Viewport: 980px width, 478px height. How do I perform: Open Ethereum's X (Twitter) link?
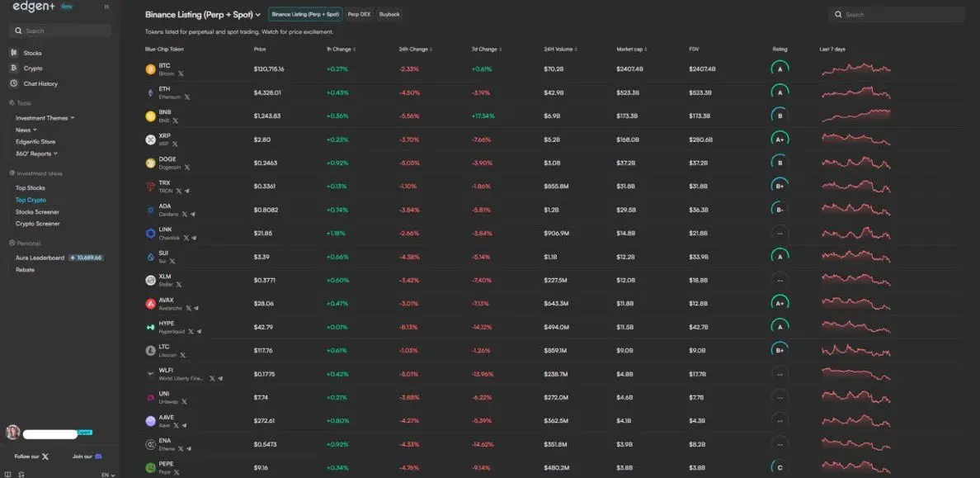(x=187, y=97)
